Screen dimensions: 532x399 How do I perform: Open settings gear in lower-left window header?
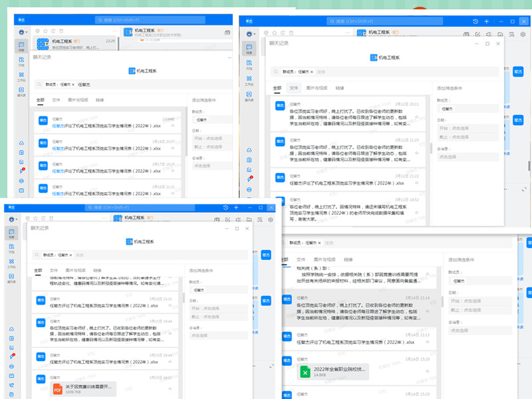point(271,219)
